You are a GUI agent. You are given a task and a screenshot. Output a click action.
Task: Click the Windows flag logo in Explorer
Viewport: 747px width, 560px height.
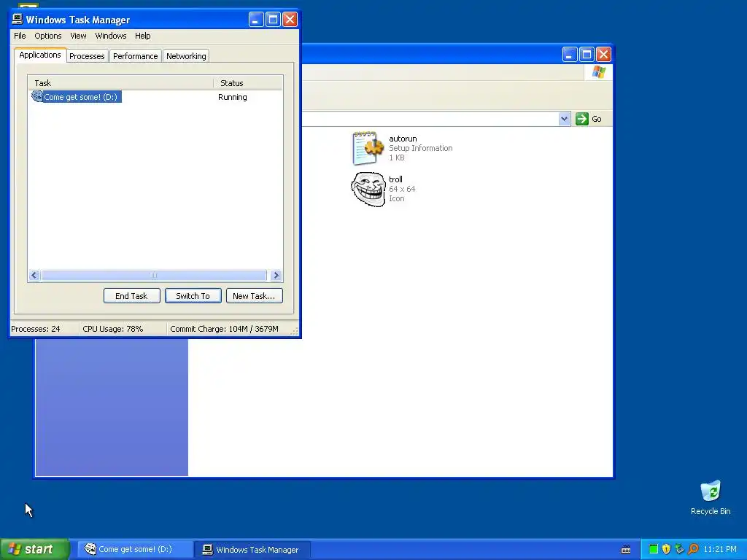599,72
